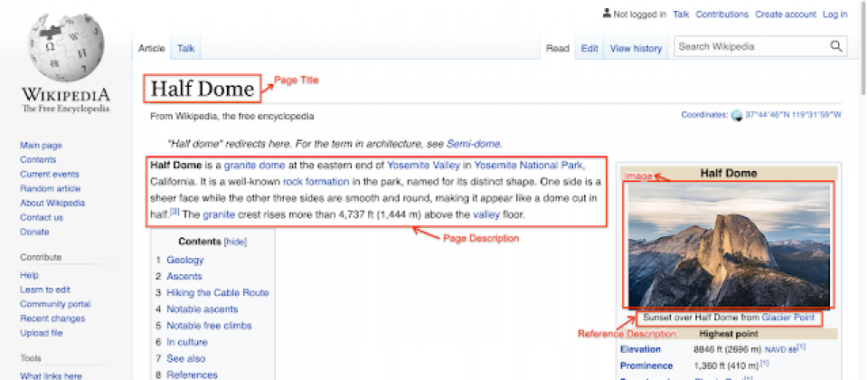
Task: Jump to Notable free climbs section
Action: [x=209, y=325]
